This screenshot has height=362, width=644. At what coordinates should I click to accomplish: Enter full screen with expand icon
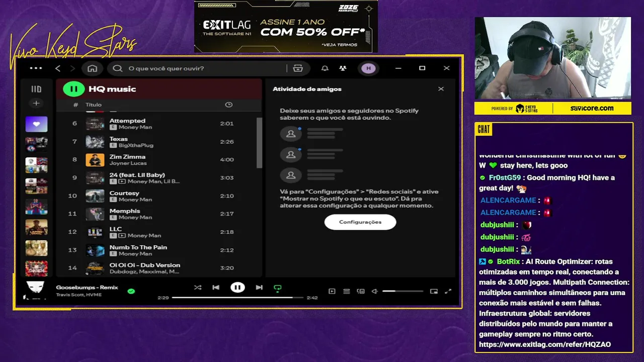point(448,291)
